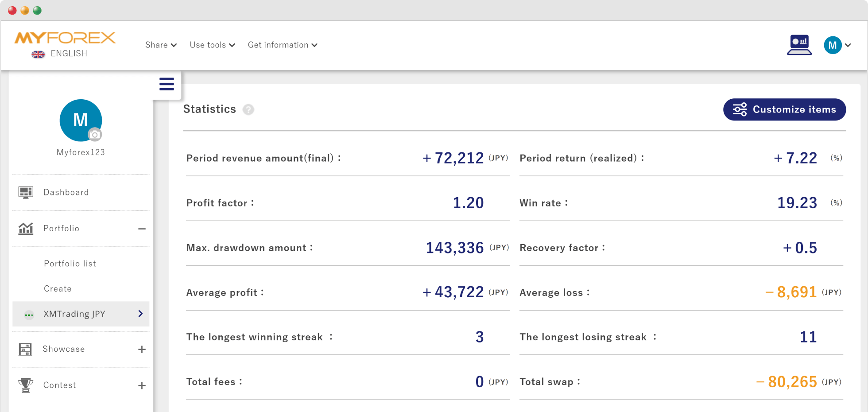Click the Showcase shelf icon
Image resolution: width=868 pixels, height=412 pixels.
point(25,350)
